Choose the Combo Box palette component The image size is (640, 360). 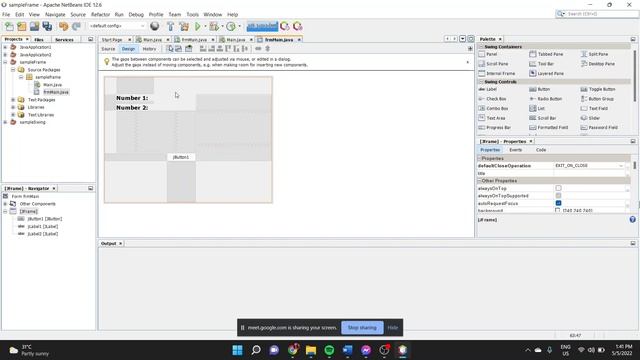click(493, 109)
